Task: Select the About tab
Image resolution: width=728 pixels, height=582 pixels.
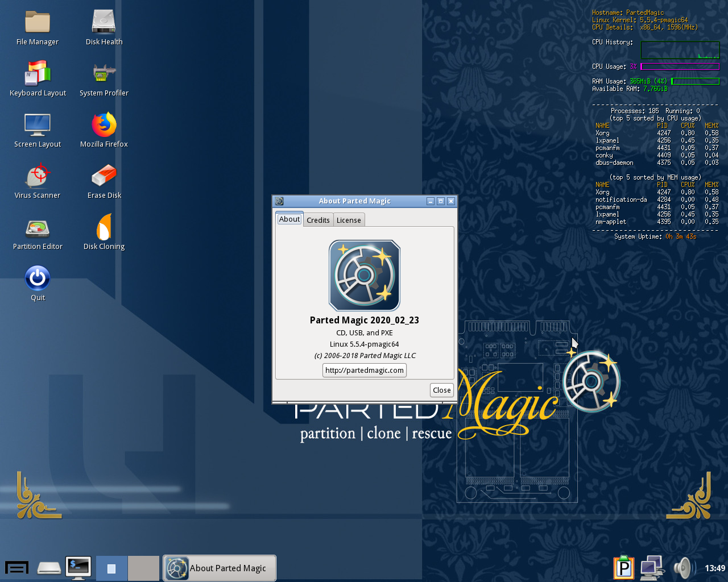Action: [289, 219]
